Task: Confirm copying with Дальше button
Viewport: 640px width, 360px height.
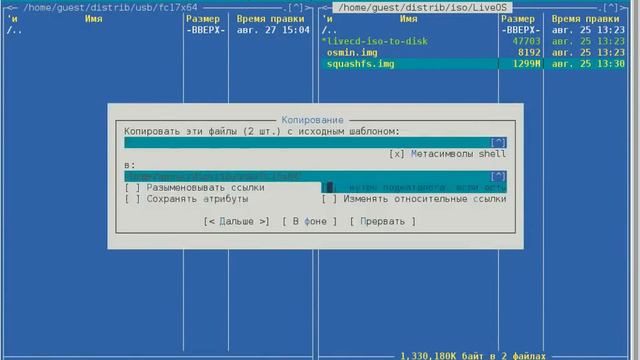Action: [236, 221]
